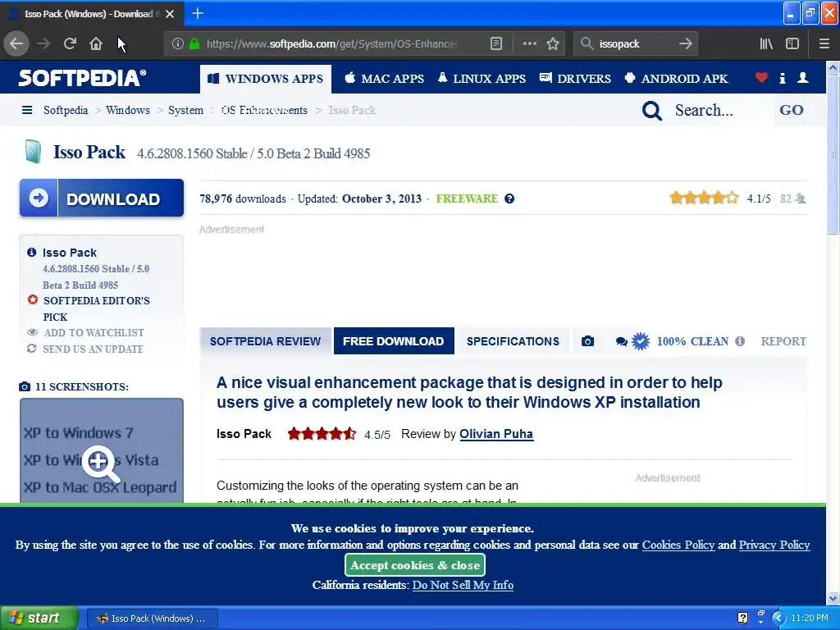Go back with the browser back arrow
Viewport: 840px width, 630px height.
pos(16,43)
